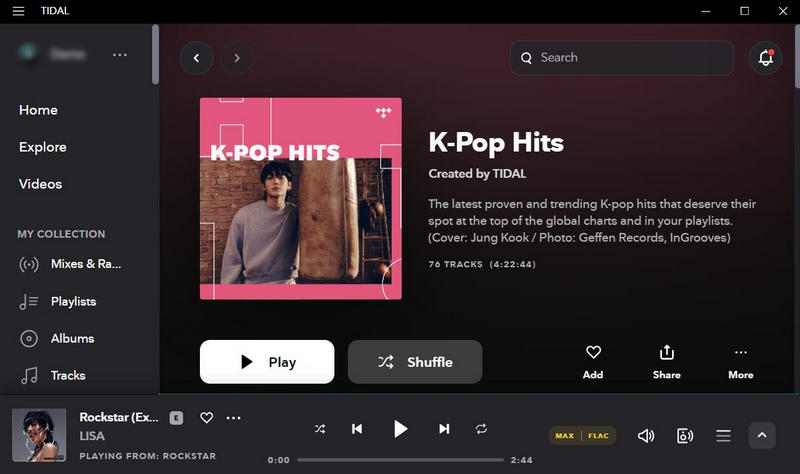Click the track progress bar
The height and width of the screenshot is (474, 800).
[401, 460]
